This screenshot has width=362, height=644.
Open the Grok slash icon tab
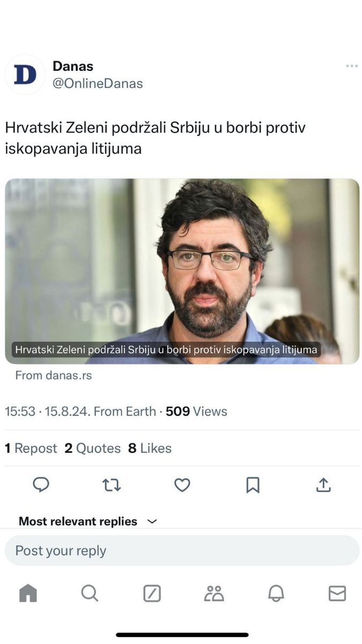click(152, 593)
